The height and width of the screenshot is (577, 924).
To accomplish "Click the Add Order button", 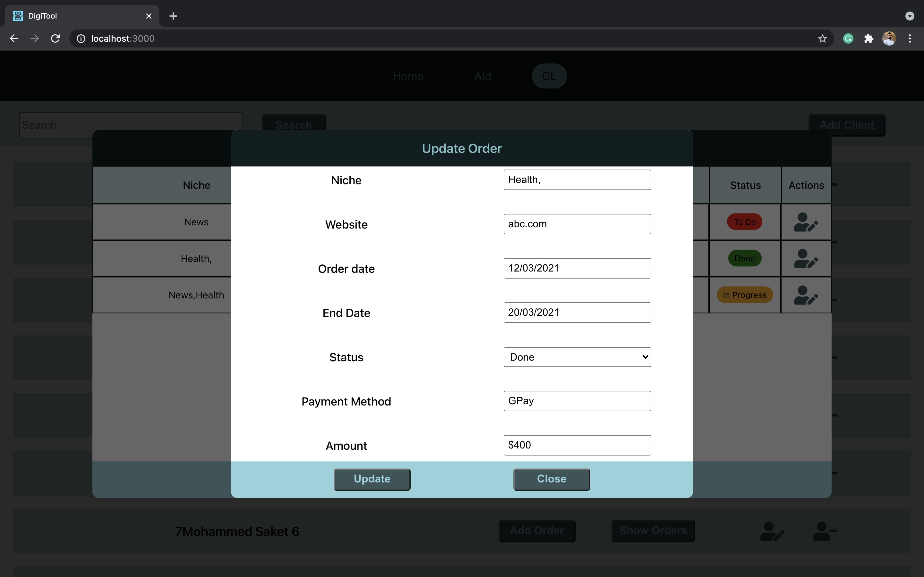I will pyautogui.click(x=536, y=531).
